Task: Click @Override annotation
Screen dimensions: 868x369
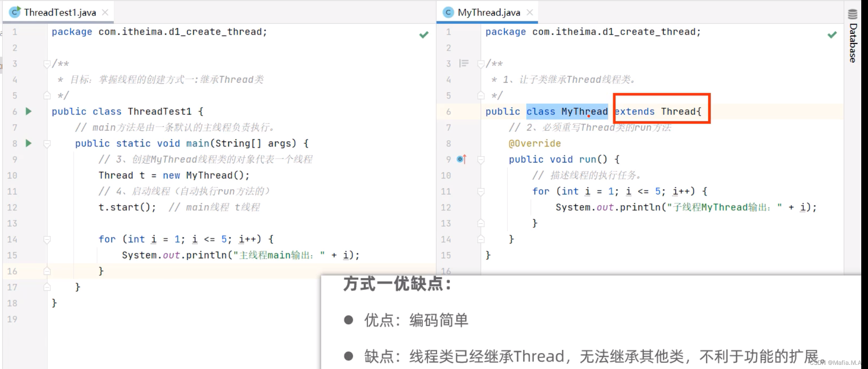Action: point(535,144)
